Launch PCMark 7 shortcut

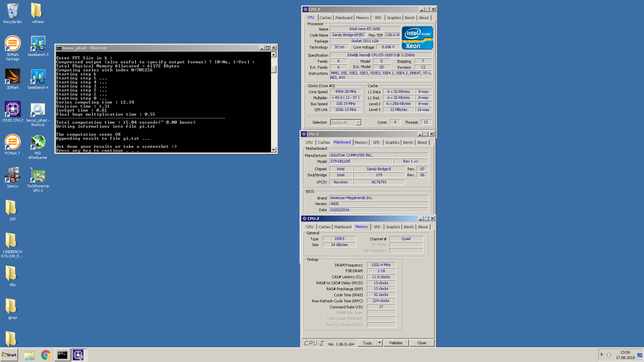[x=12, y=145]
